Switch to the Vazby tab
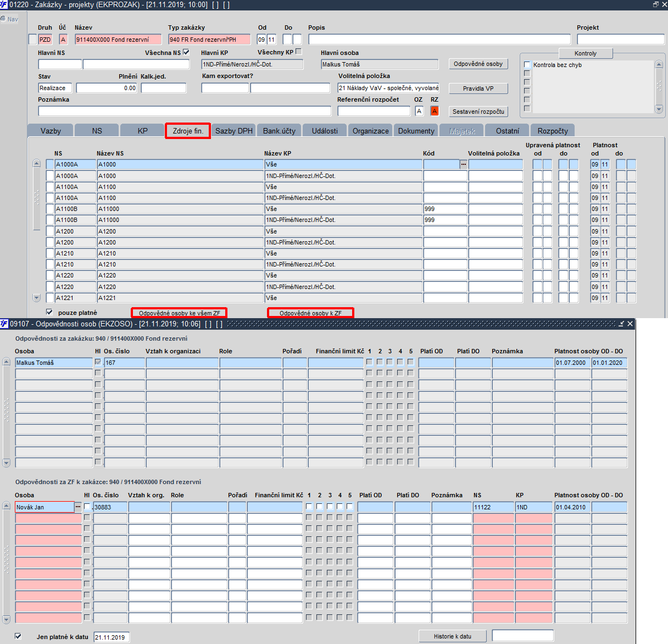Image resolution: width=668 pixels, height=644 pixels. pyautogui.click(x=51, y=131)
